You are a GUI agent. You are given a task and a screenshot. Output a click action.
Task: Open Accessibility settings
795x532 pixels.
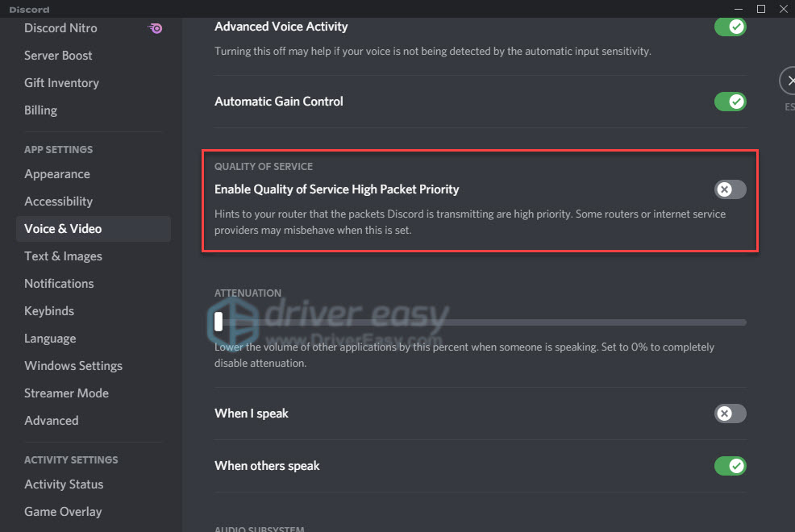pos(58,201)
